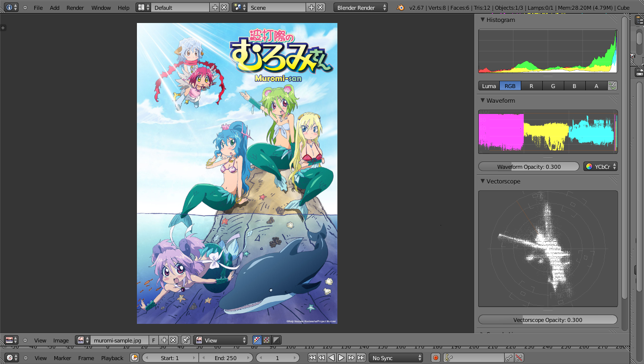Open the View mode dropdown in image editor
644x364 pixels.
coord(221,340)
